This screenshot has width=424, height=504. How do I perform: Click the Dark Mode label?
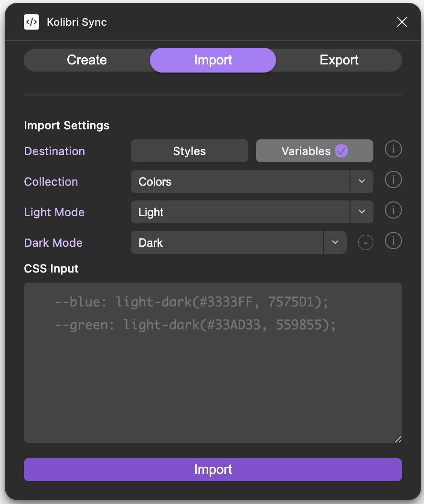(53, 242)
